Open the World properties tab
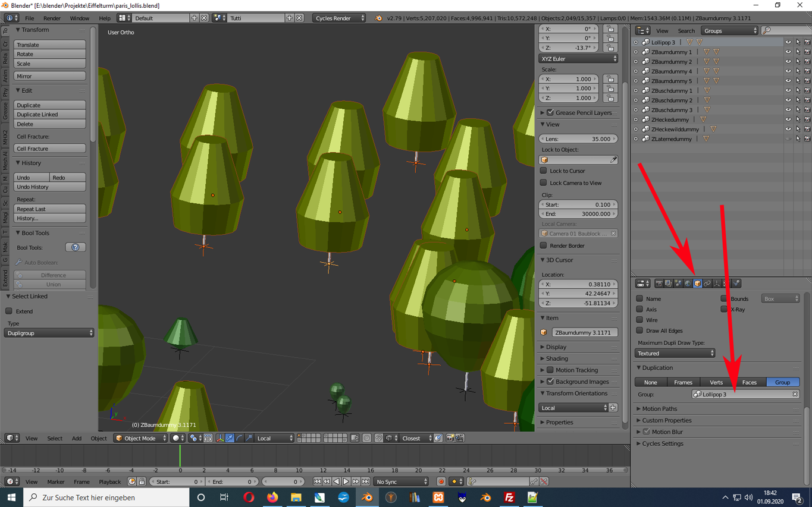 point(688,284)
